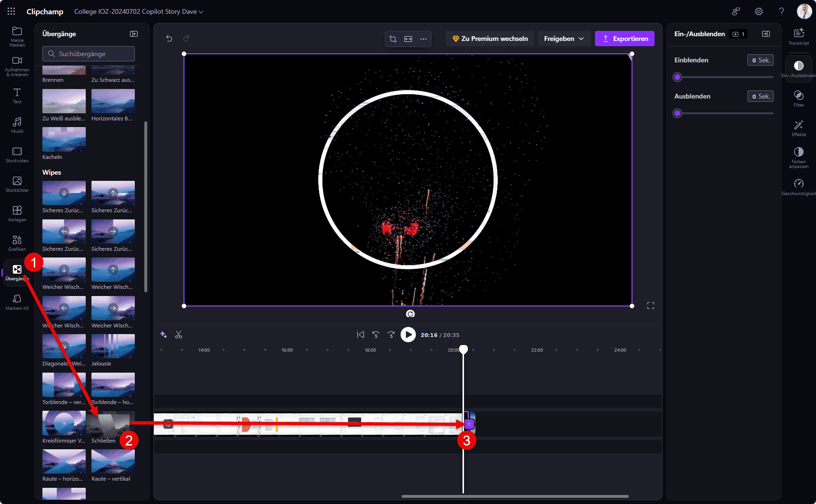This screenshot has height=504, width=816.
Task: Collapse the Übergänge side panel
Action: coord(134,34)
